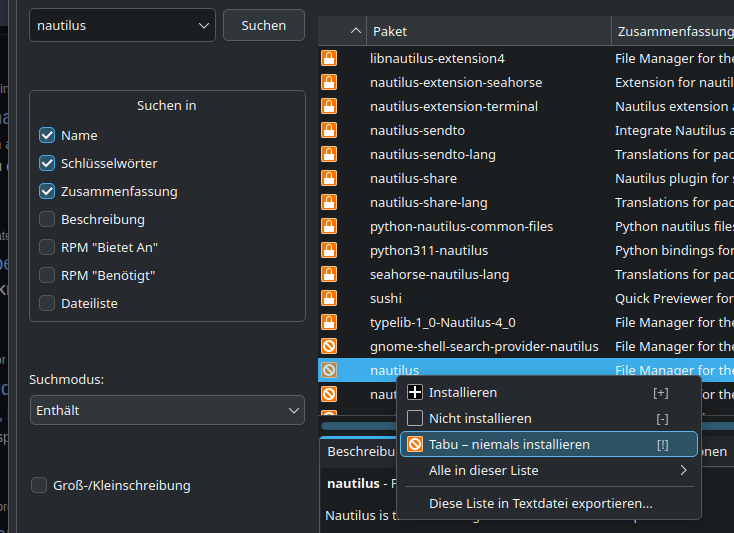Screen dimensions: 734x533
Task: Click Quick Previewer summary of sushi
Action: click(x=674, y=298)
